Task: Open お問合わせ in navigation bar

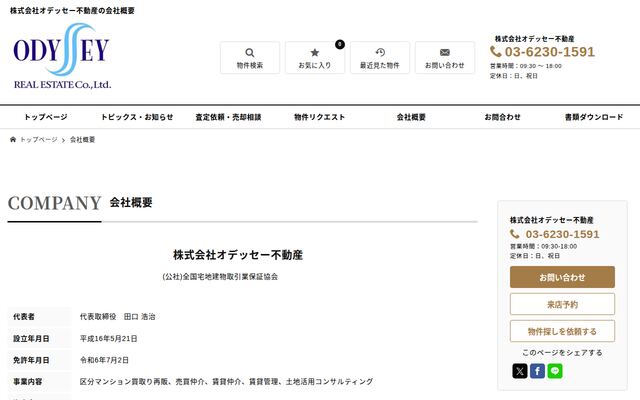Action: pos(502,117)
